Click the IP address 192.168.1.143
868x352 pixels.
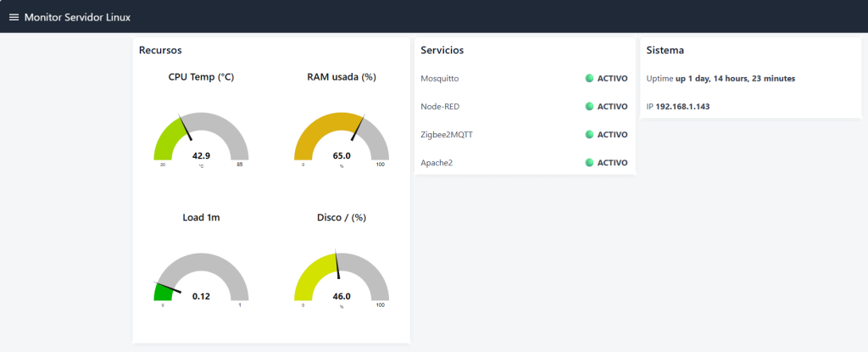682,106
